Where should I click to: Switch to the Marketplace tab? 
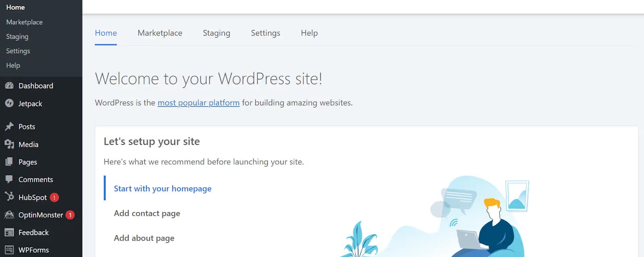click(160, 33)
